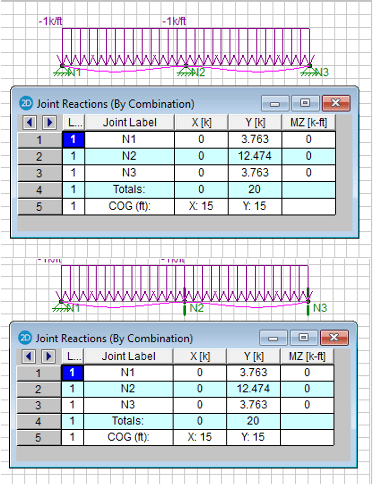
Task: Select MZ [k-ft] column header in lower table
Action: [x=307, y=356]
